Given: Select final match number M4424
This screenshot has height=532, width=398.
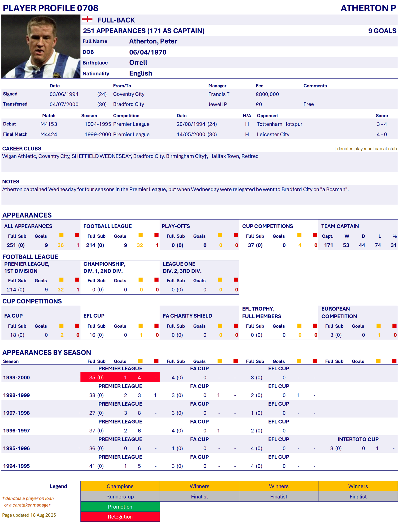Looking at the screenshot, I should coord(49,134).
